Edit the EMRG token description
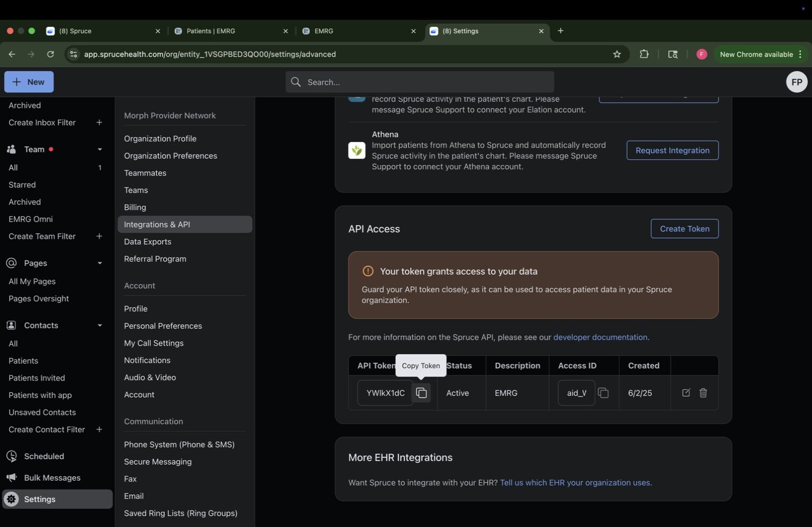812x527 pixels. point(686,393)
